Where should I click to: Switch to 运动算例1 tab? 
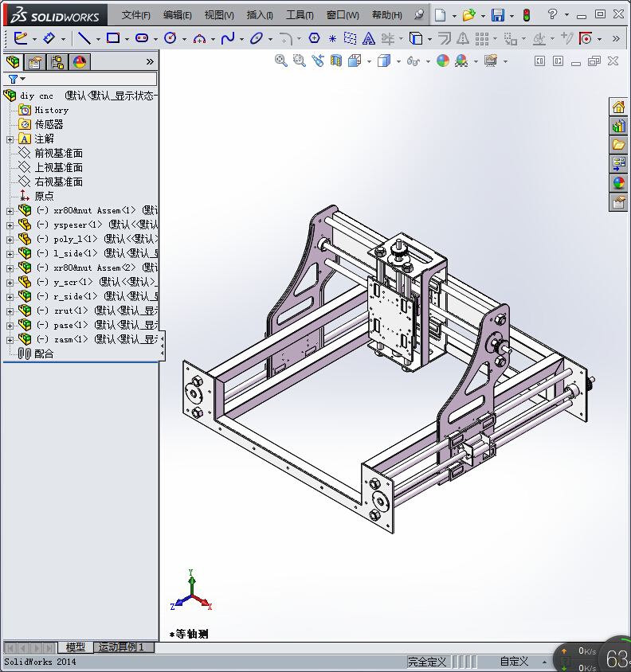[x=121, y=647]
